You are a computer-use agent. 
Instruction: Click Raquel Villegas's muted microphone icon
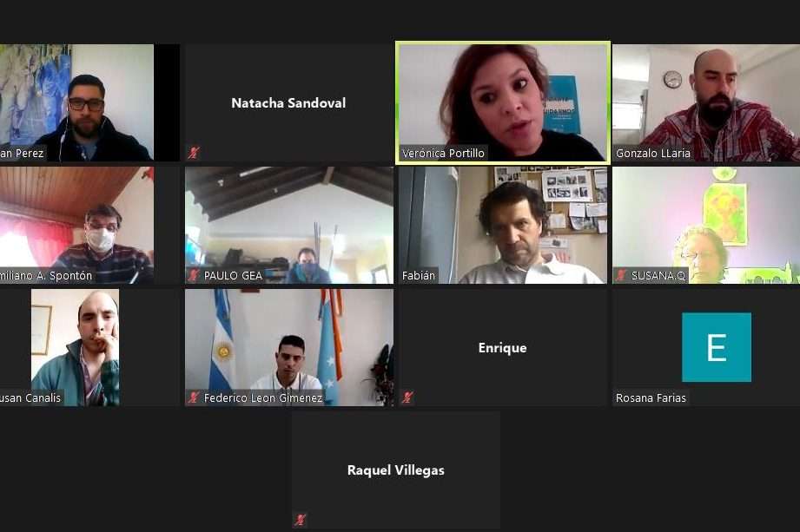tap(301, 520)
